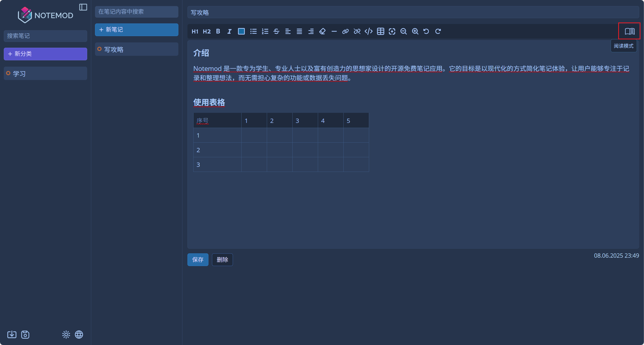The height and width of the screenshot is (345, 644).
Task: Insert a hyperlink with link icon
Action: [x=345, y=31]
